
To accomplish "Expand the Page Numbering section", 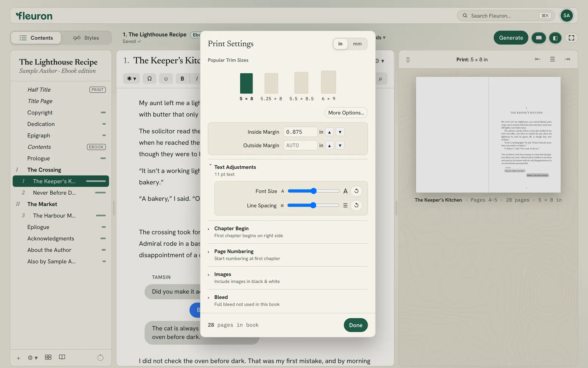I will [234, 251].
